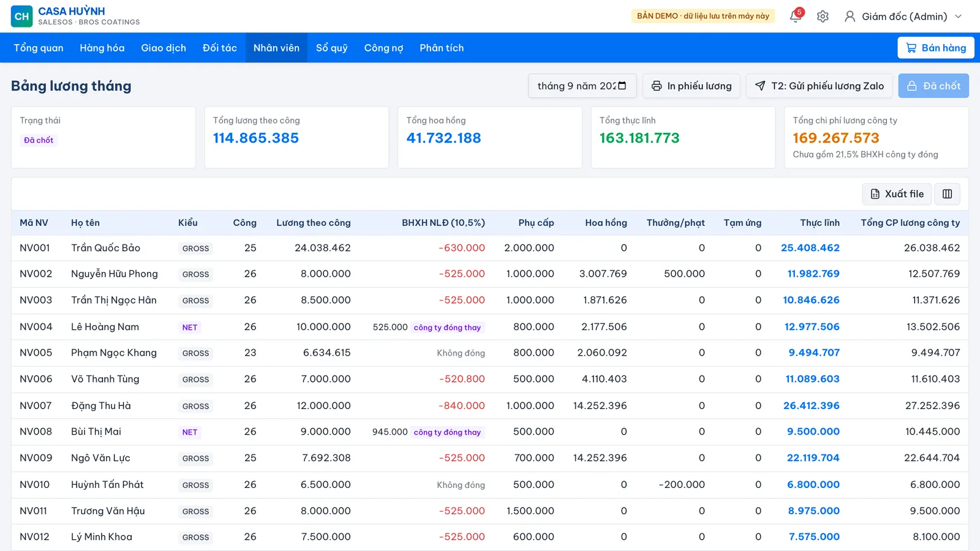Click the 500.000 bonus of Nguyễn Hữu Phong
980x551 pixels.
click(684, 274)
